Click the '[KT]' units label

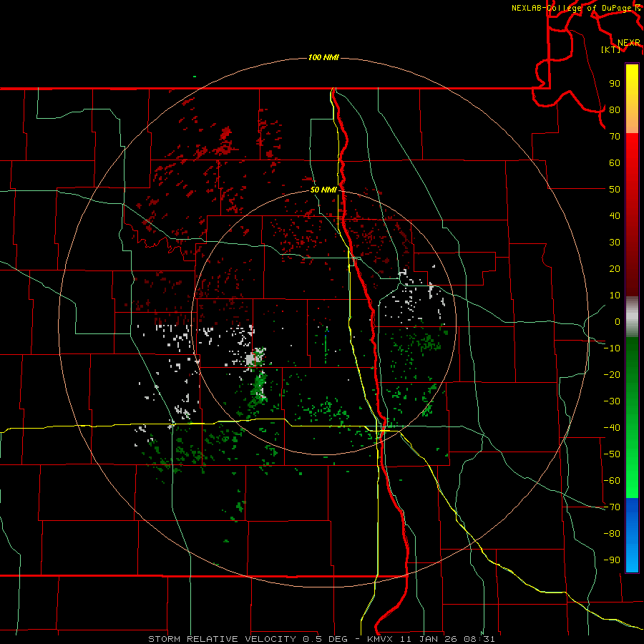click(x=611, y=49)
